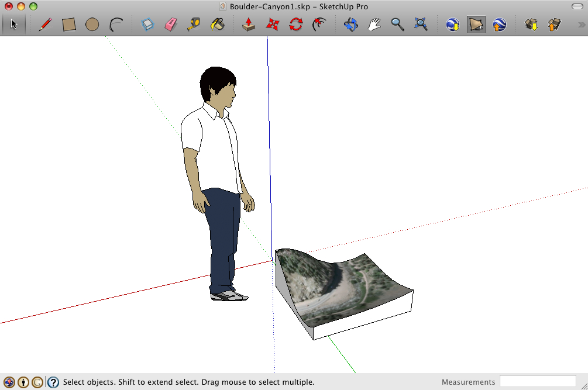Click the credits person status icon
Screen dimensions: 588x390
pos(23,382)
